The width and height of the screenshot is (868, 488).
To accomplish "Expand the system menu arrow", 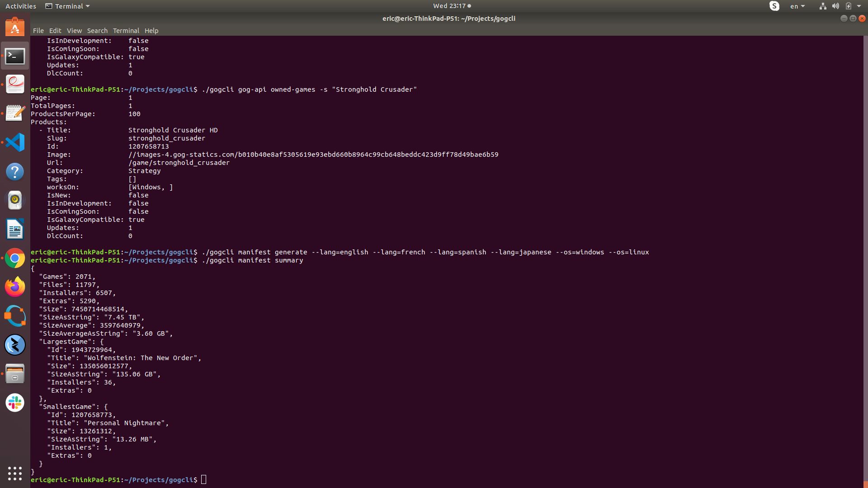I will click(859, 6).
